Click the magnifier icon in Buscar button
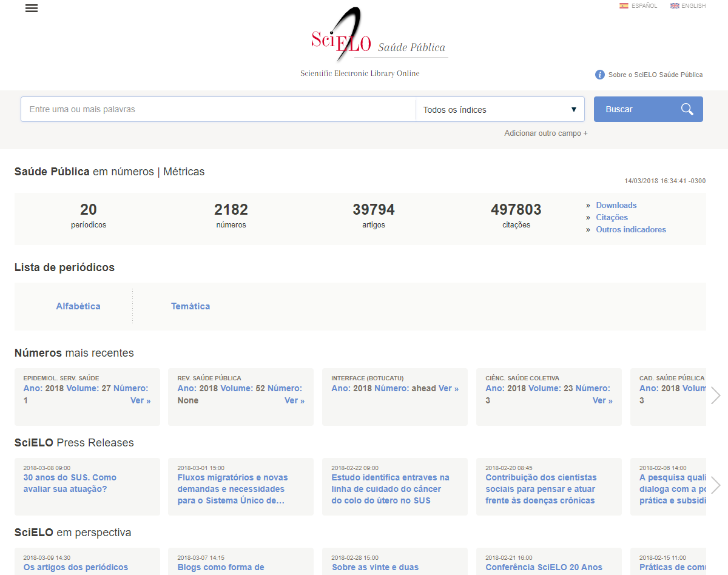Image resolution: width=728 pixels, height=575 pixels. point(687,109)
